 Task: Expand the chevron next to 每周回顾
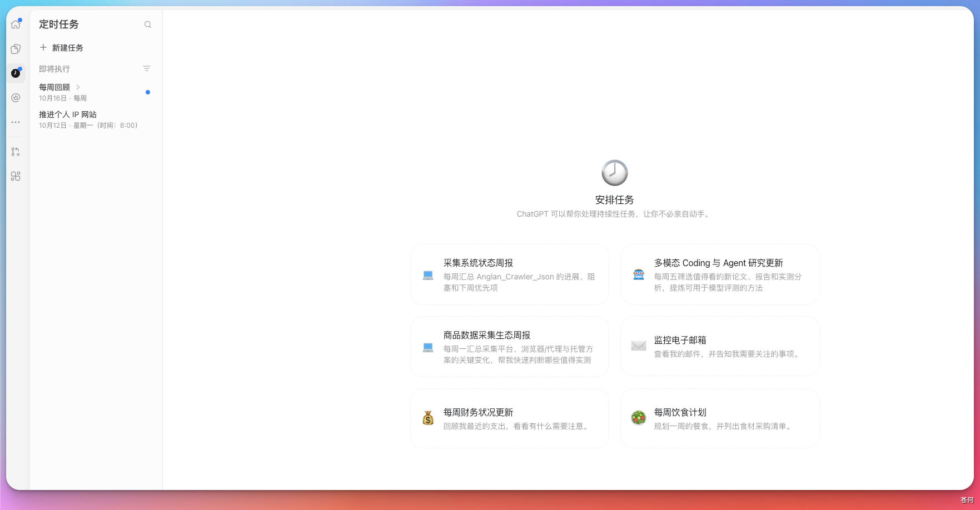78,87
